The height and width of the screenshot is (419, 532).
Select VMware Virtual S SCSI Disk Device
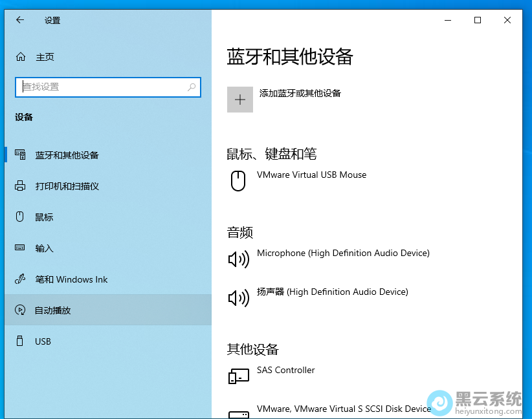(x=344, y=409)
